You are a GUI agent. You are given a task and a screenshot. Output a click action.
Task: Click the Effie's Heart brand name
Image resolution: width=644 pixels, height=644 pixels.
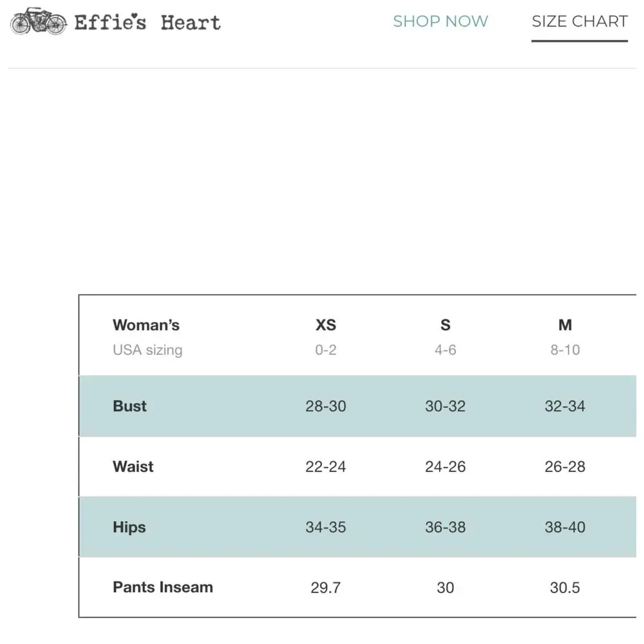point(147,23)
